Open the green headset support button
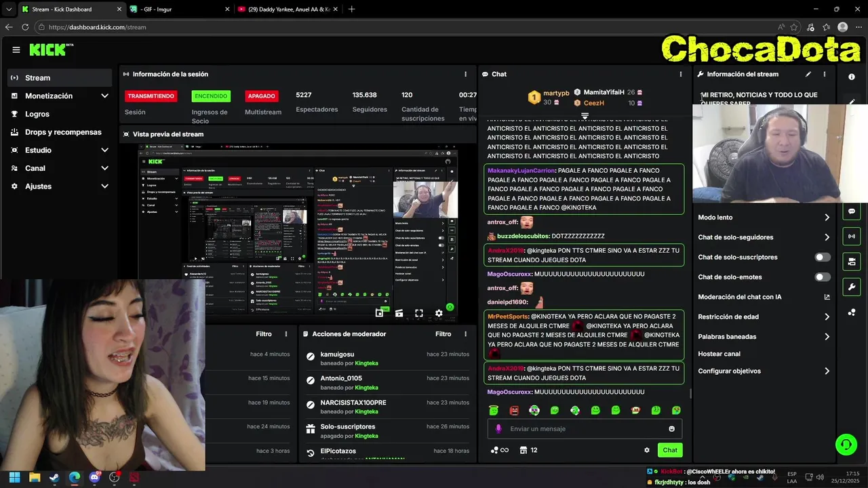Image resolution: width=868 pixels, height=488 pixels. click(846, 445)
